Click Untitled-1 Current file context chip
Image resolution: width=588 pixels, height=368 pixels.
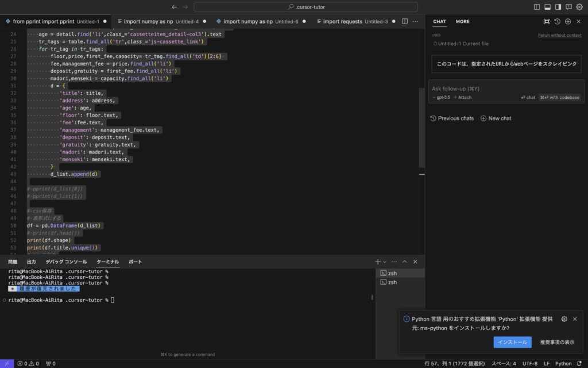(461, 44)
